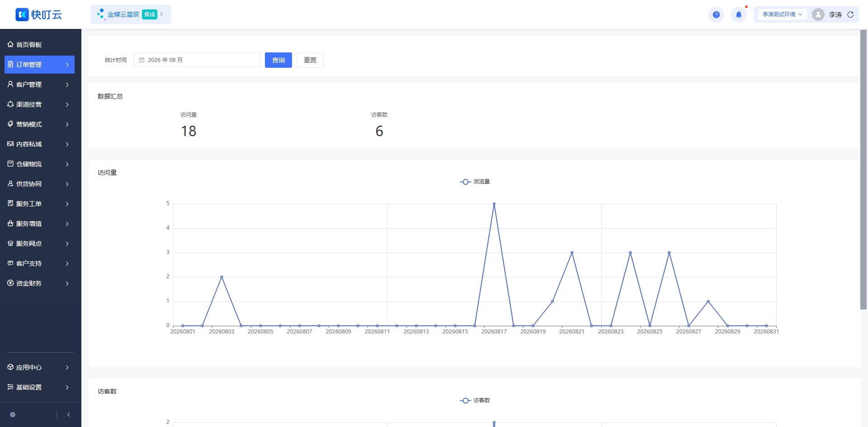The image size is (868, 427).
Task: Toggle the 浏览量 legend series
Action: (475, 182)
